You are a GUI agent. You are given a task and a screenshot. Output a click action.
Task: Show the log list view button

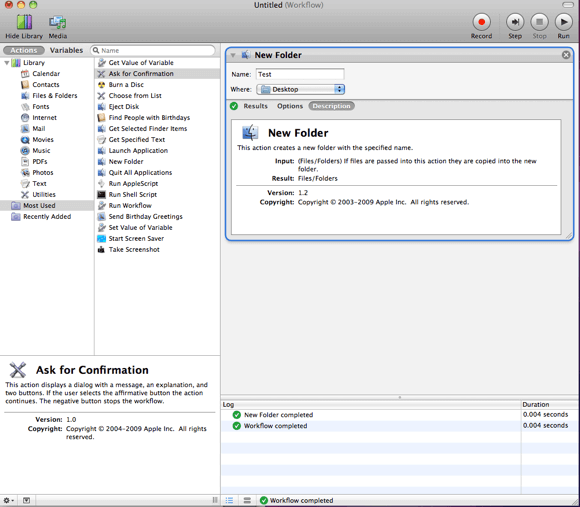point(229,500)
